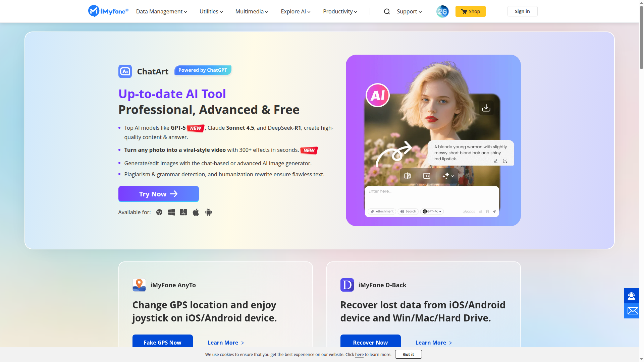Click the edit pencil icon on the prompt tooltip
Image resolution: width=644 pixels, height=362 pixels.
[x=495, y=161]
